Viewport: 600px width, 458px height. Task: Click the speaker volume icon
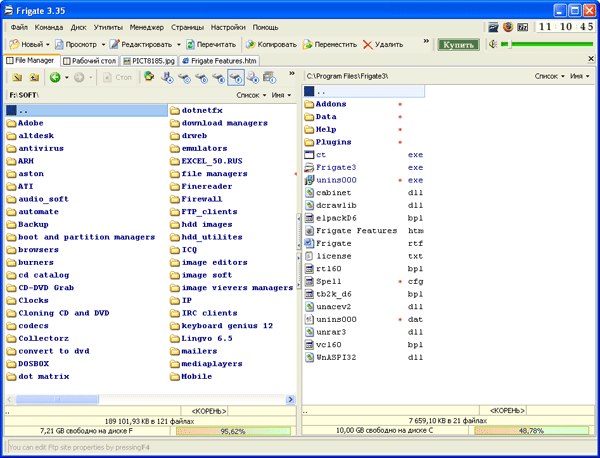490,45
